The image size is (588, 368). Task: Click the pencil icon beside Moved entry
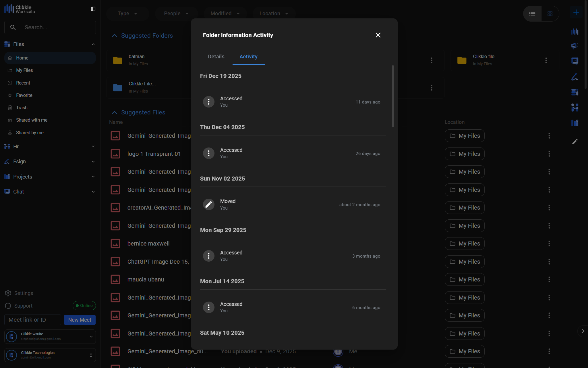(208, 204)
